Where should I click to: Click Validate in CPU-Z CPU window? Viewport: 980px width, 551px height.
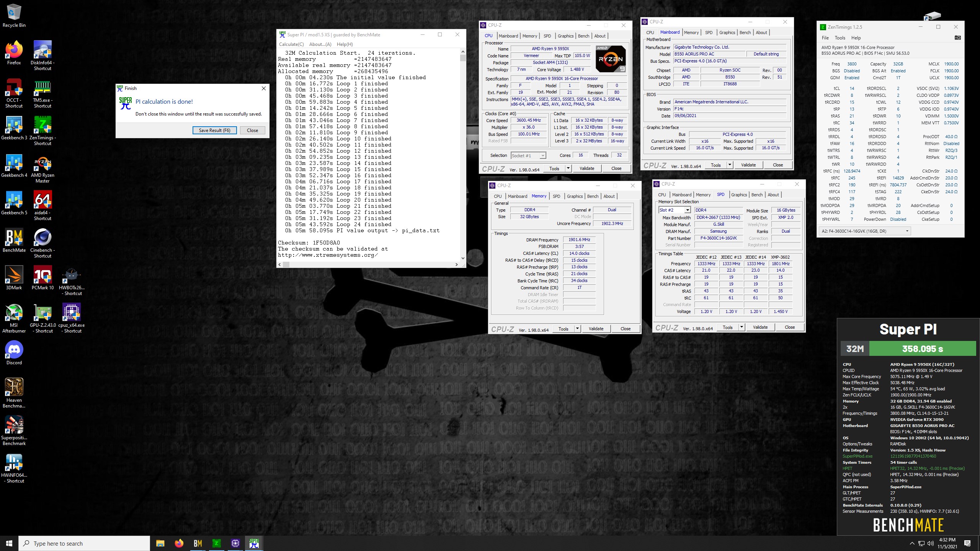pyautogui.click(x=587, y=168)
